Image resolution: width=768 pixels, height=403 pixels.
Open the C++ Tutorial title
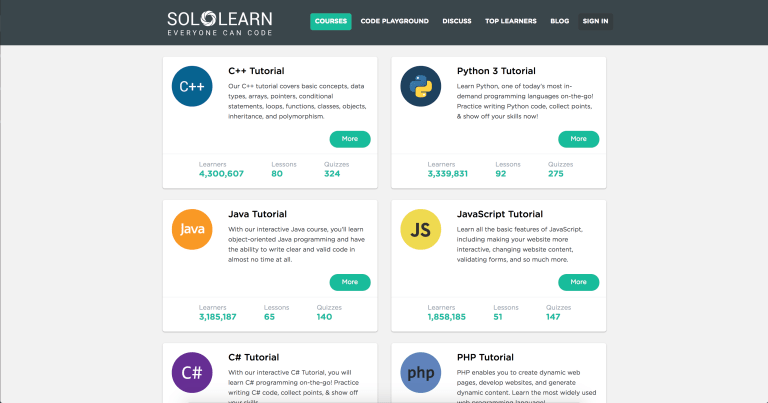256,71
